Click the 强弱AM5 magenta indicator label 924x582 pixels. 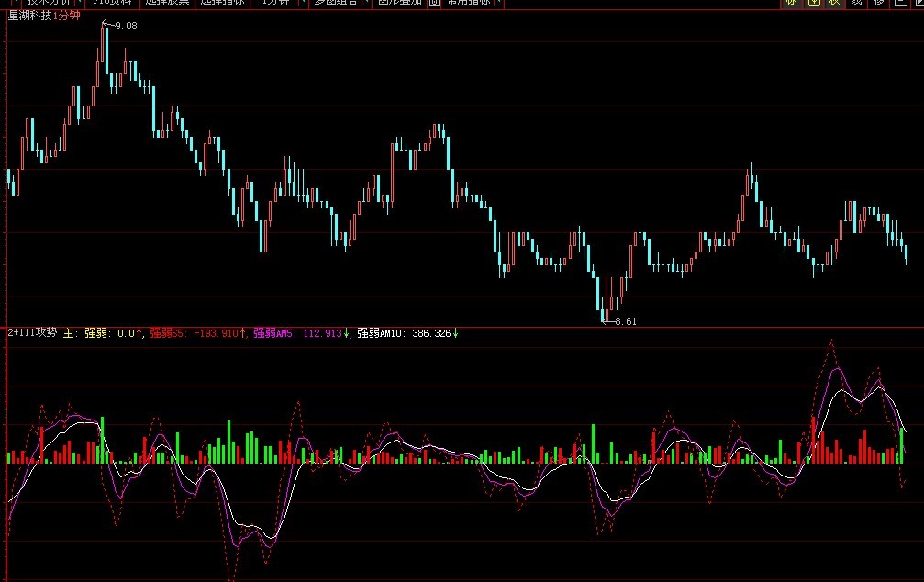pos(273,334)
